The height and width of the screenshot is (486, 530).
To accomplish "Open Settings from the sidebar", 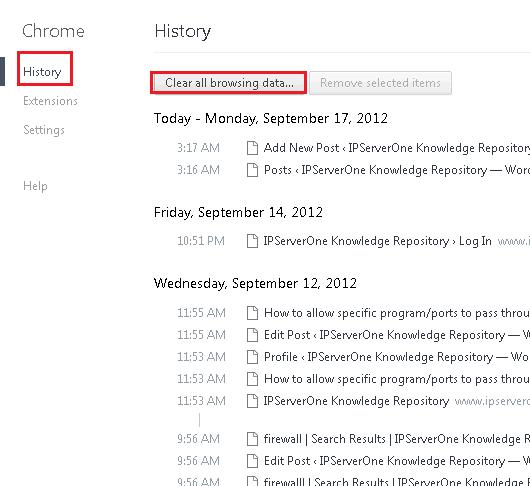I will click(x=44, y=130).
